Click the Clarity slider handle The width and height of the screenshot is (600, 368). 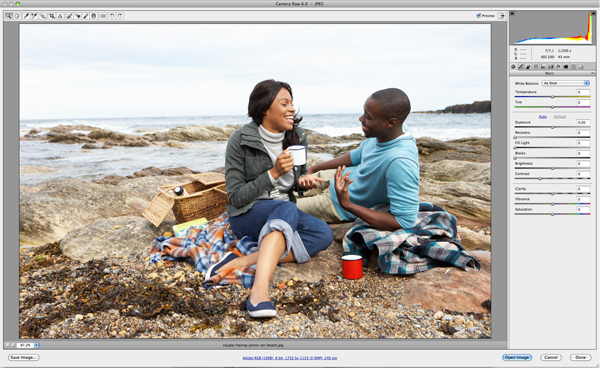click(x=552, y=194)
